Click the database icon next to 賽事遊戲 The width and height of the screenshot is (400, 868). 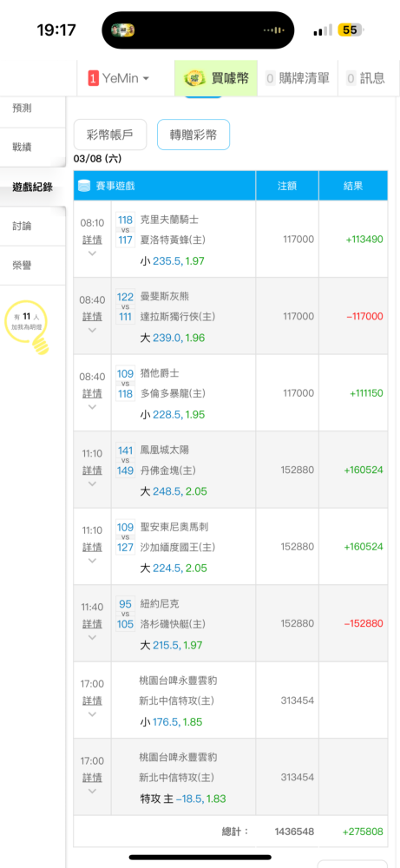84,186
